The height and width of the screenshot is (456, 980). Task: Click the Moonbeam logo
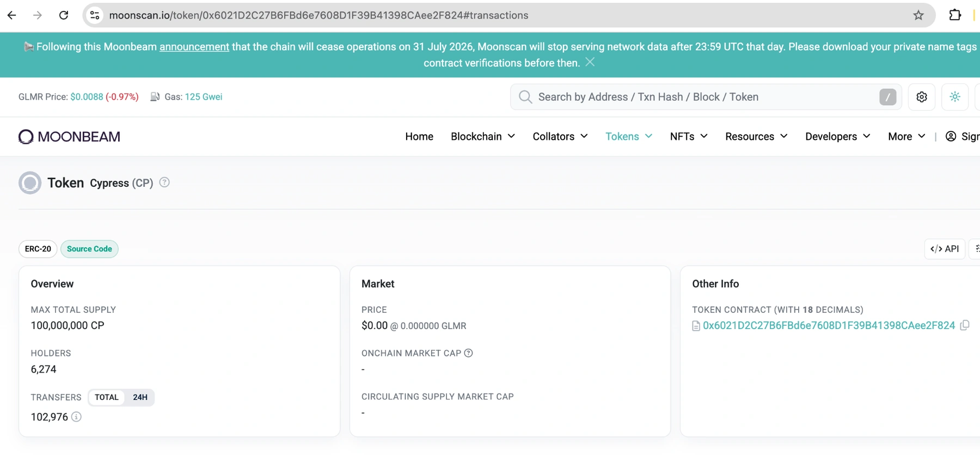point(69,137)
